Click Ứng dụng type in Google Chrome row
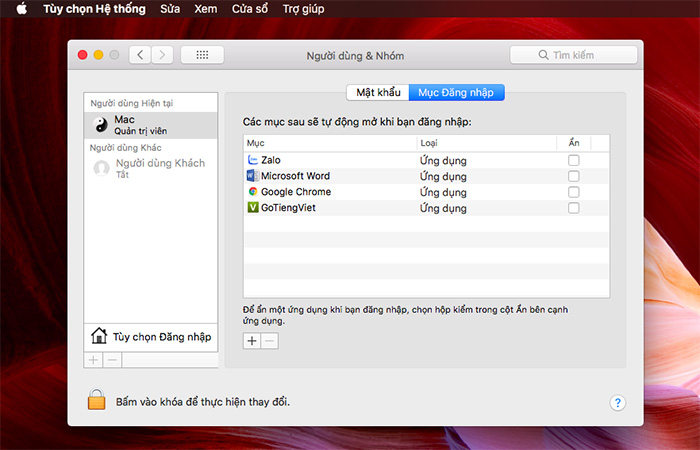The image size is (700, 450). [x=443, y=192]
